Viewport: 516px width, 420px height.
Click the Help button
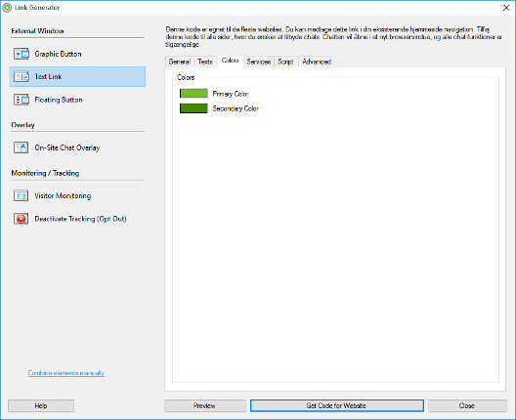41,406
